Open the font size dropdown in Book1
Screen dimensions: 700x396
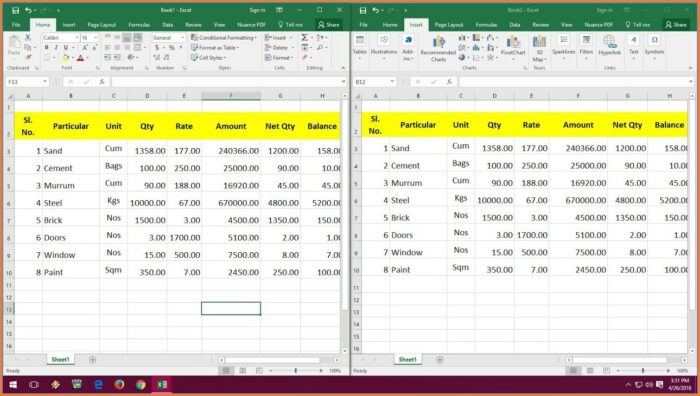pos(96,38)
